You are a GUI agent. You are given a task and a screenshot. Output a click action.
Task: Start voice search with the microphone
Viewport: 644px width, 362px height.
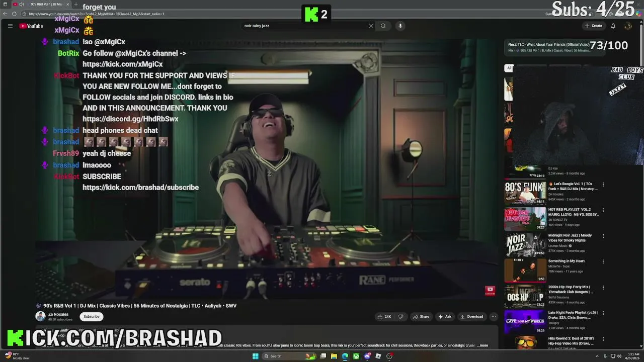point(400,26)
